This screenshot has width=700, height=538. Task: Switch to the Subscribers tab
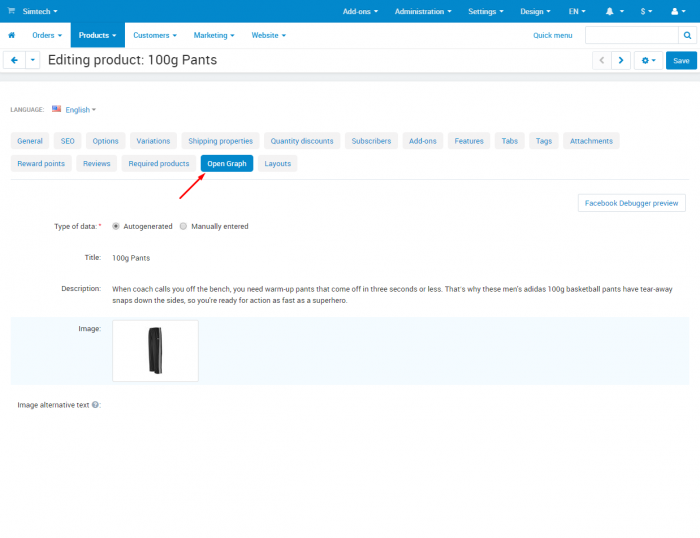(371, 141)
